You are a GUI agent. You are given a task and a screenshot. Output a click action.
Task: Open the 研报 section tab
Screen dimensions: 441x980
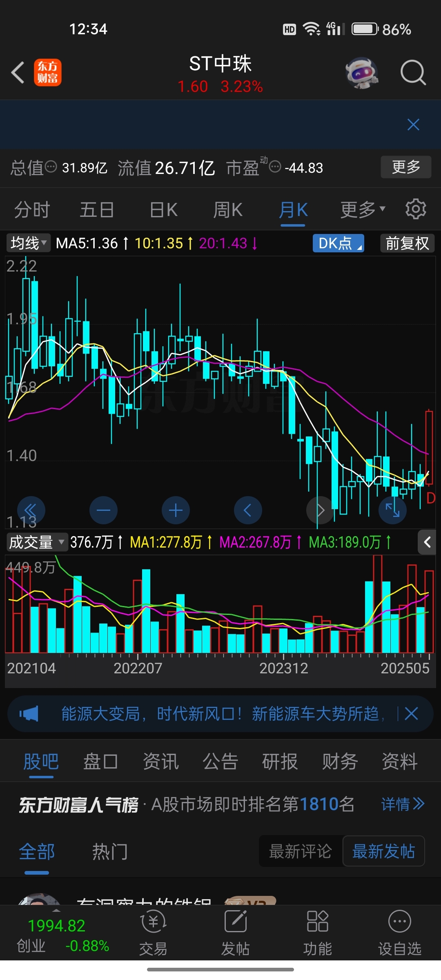pyautogui.click(x=280, y=762)
